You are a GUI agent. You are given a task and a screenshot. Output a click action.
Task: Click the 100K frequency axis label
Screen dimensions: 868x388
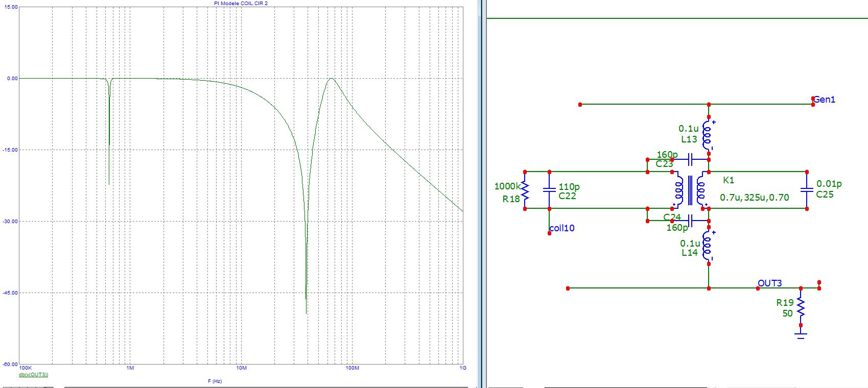(x=26, y=368)
